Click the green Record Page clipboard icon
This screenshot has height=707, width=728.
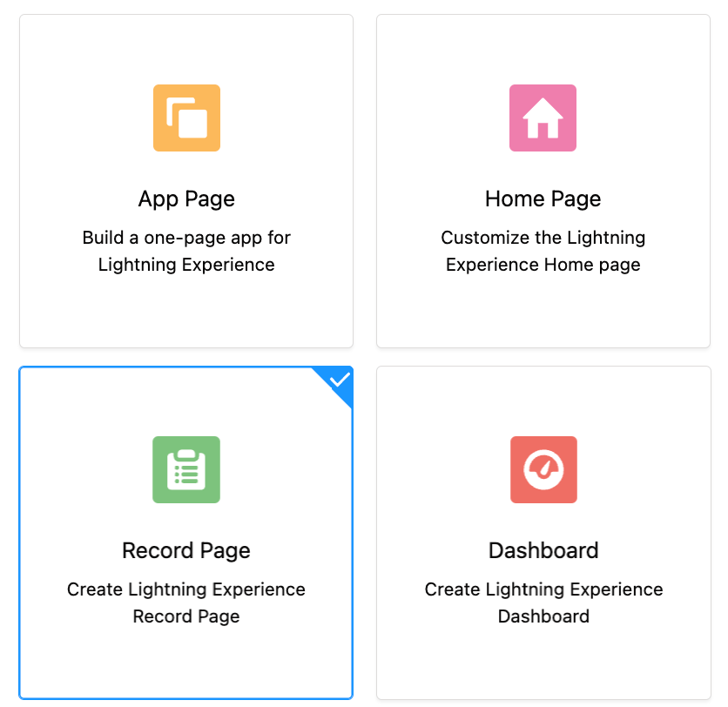tap(186, 469)
